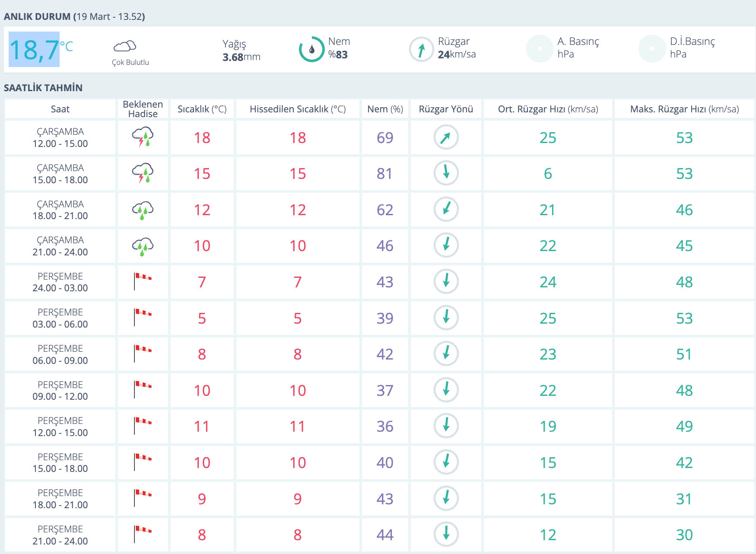Click the D.İ.Basınç pressure circle icon
The width and height of the screenshot is (756, 554).
point(652,48)
